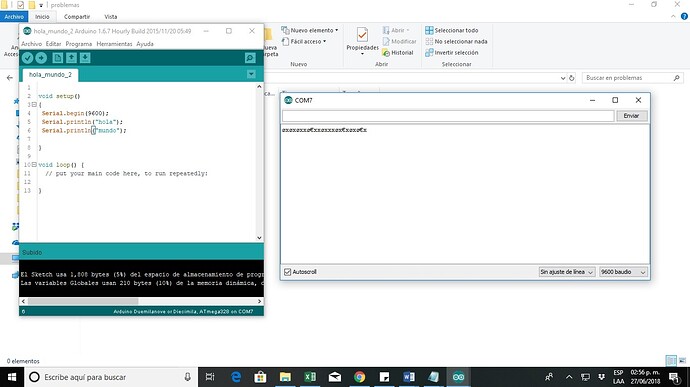Expand the sketch tab menu arrow

(x=251, y=74)
